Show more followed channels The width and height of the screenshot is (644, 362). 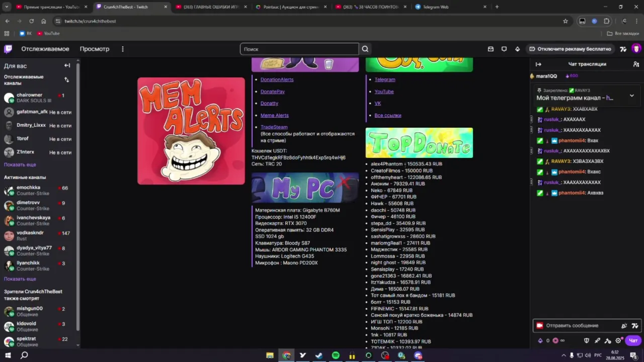(20, 164)
